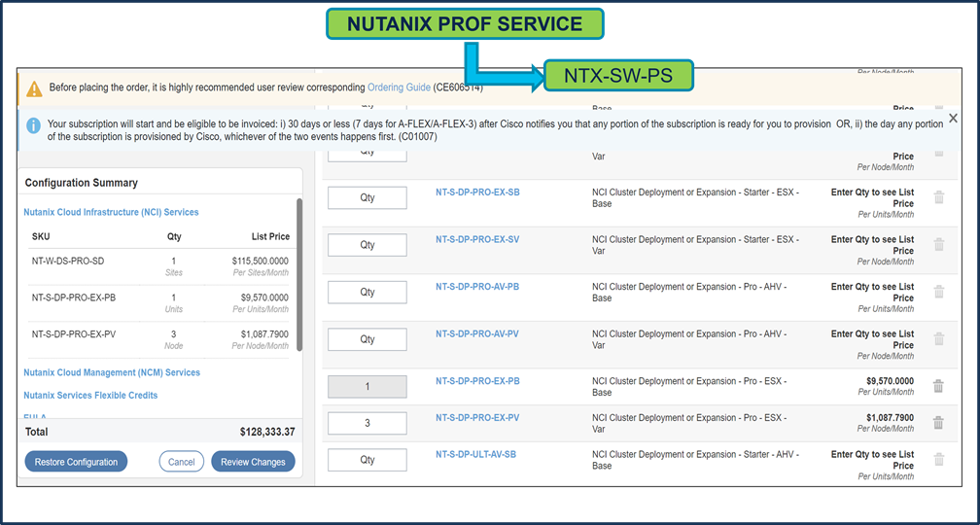980x525 pixels.
Task: Open the NT-S-DP-PRO-AV-PV SKU link
Action: 477,333
